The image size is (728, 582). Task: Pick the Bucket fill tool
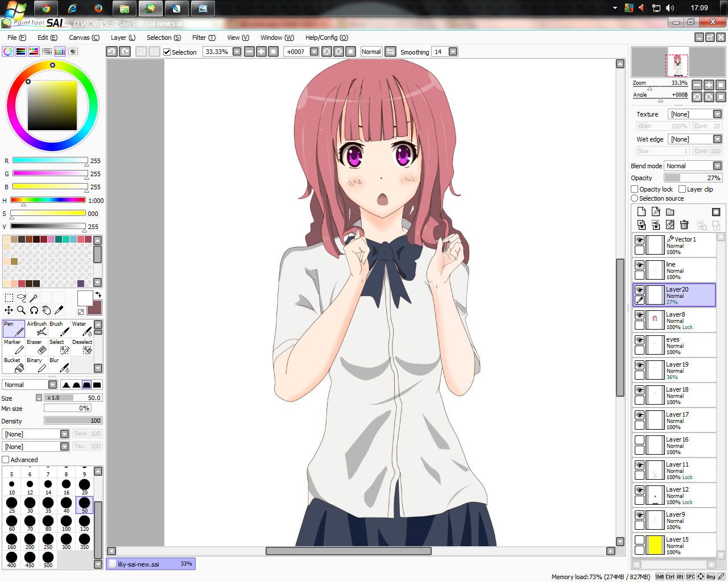pyautogui.click(x=14, y=365)
